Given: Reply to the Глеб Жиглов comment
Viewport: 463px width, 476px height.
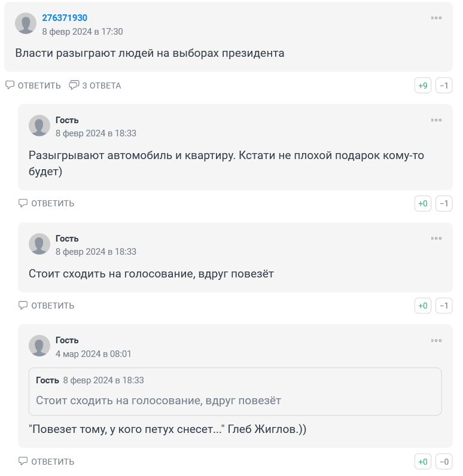Looking at the screenshot, I should point(47,462).
